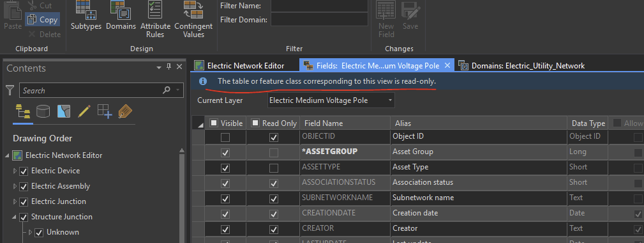The image size is (644, 243).
Task: Open the Current Layer dropdown
Action: pyautogui.click(x=331, y=100)
